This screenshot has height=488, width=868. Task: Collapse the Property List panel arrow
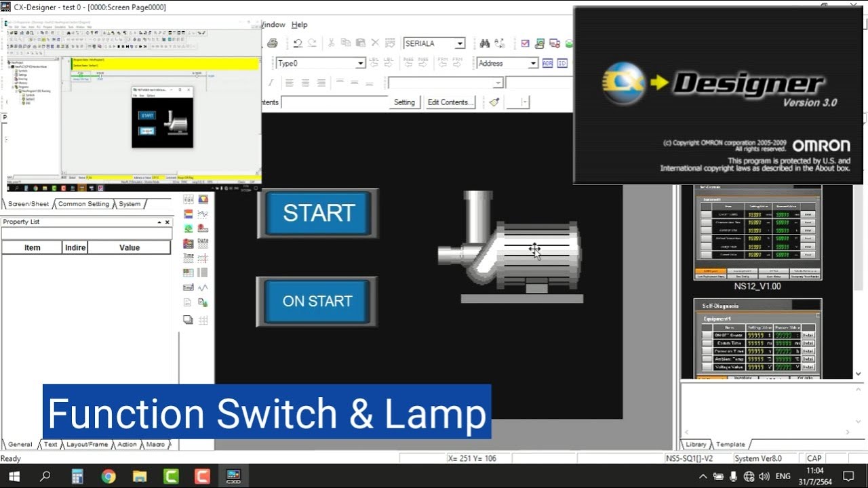(159, 222)
